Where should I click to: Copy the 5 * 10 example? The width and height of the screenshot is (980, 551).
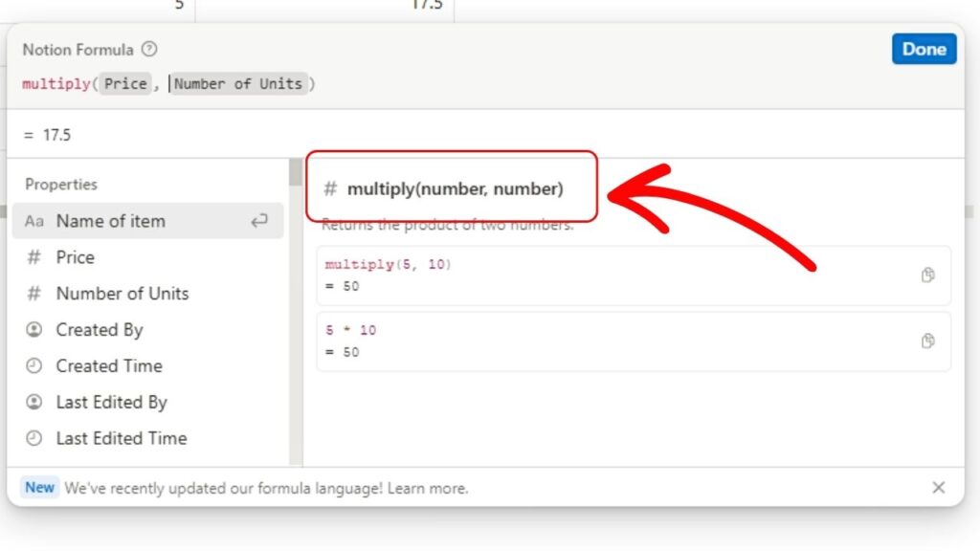tap(926, 342)
